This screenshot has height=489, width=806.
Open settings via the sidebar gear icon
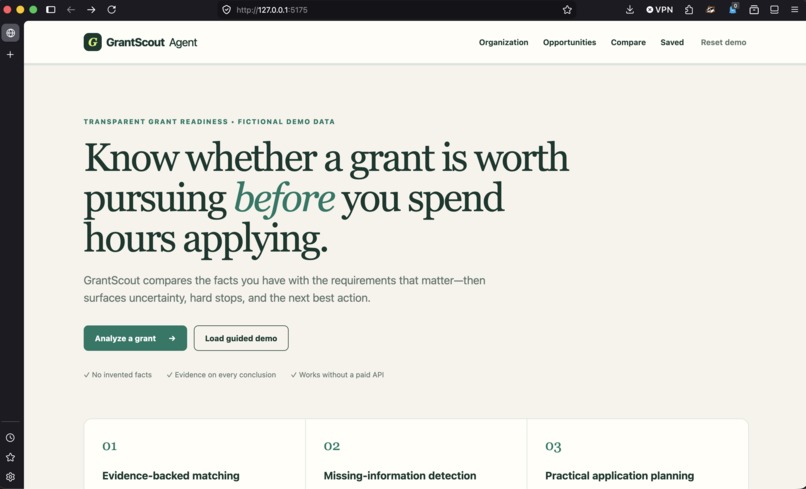click(x=10, y=477)
